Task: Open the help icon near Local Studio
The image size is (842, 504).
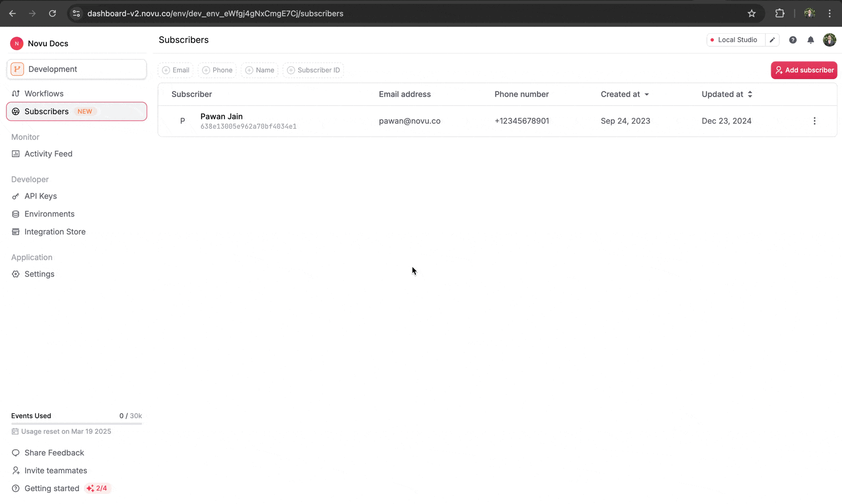Action: 793,40
